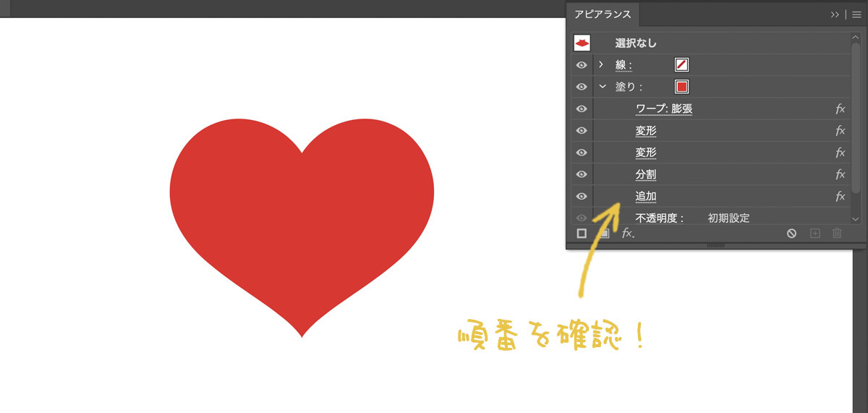Toggle visibility of the 変形 effect below ワープ
Screen dimensions: 868x413
tap(582, 131)
